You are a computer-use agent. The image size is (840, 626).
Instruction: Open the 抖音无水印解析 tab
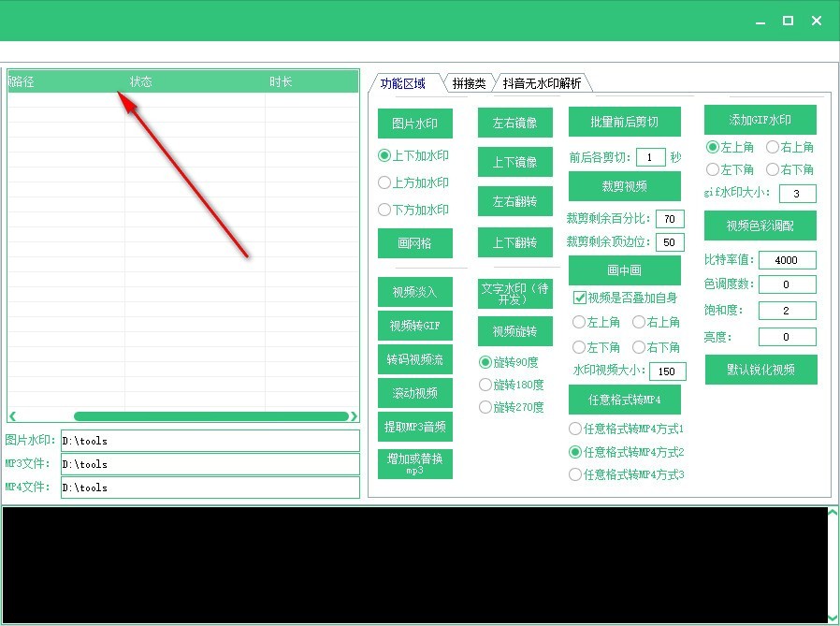542,83
